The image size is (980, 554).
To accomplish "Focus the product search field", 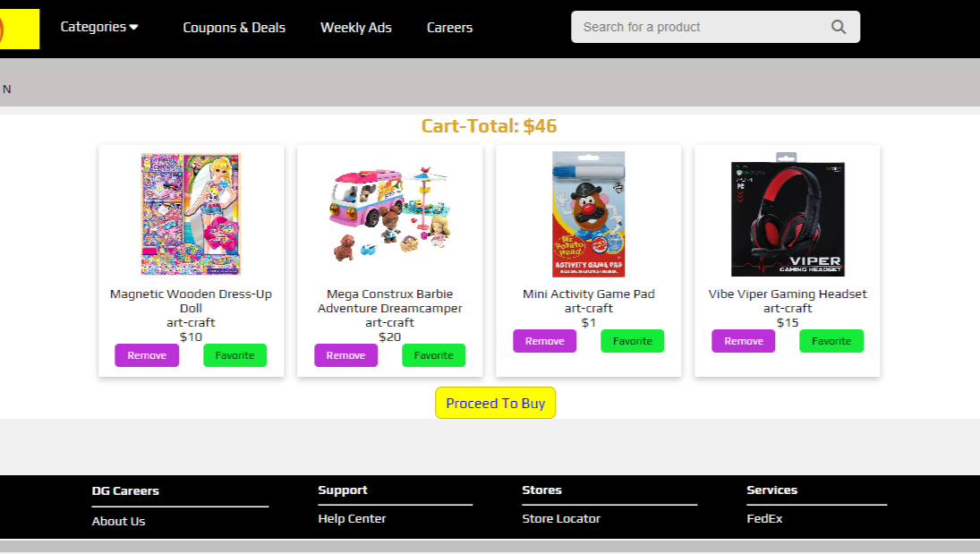I will click(703, 27).
